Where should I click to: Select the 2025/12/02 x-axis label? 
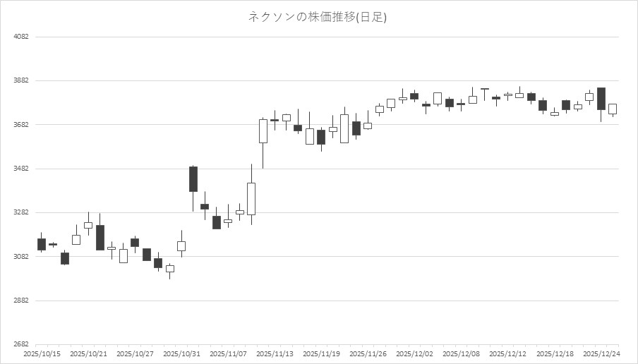(x=414, y=353)
